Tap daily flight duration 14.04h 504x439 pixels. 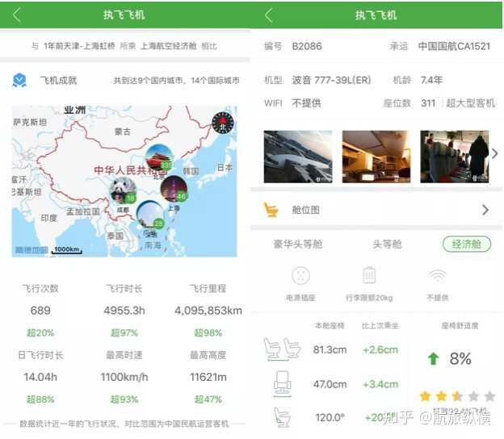click(x=40, y=377)
